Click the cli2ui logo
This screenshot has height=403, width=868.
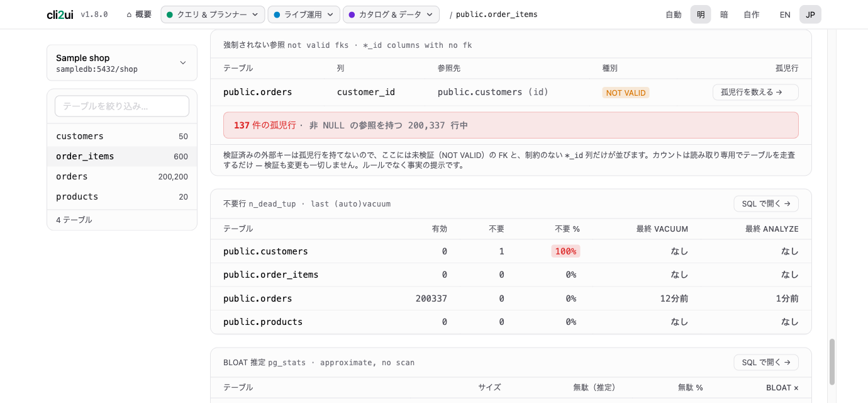[60, 14]
